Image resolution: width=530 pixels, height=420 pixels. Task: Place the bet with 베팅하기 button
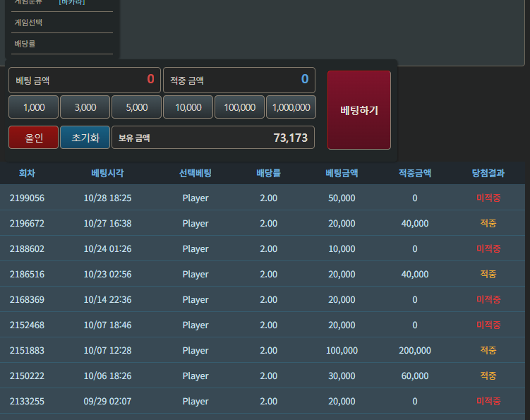pyautogui.click(x=359, y=110)
